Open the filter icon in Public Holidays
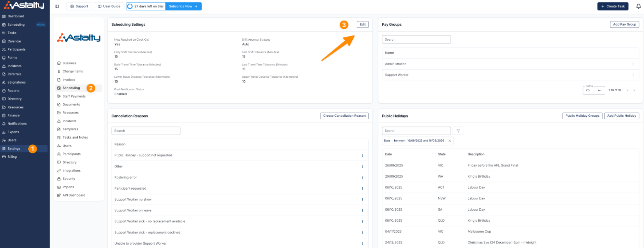The width and height of the screenshot is (644, 248). pyautogui.click(x=458, y=131)
